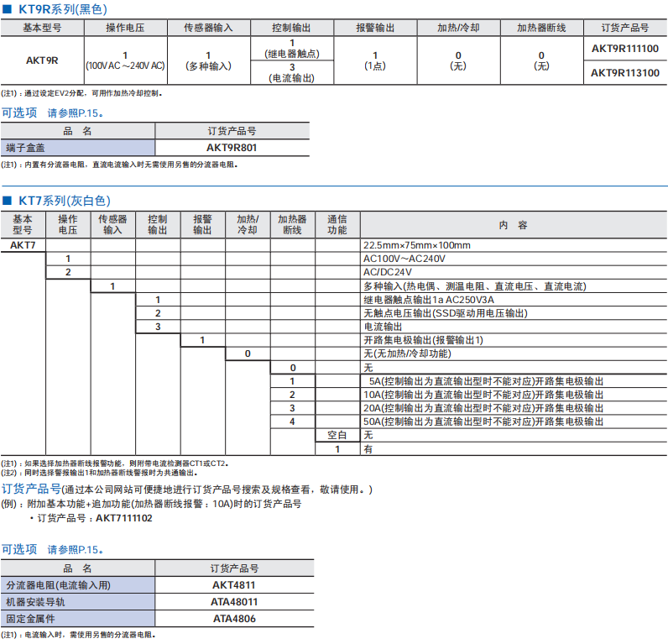Screen dimensions: 668x644
Task: Select order number AKT9R113100
Action: coord(624,73)
